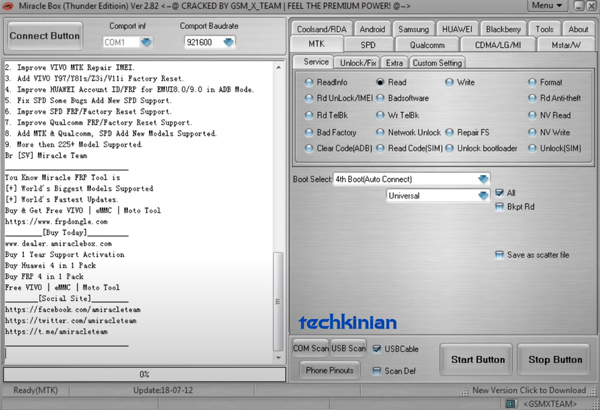
Task: Enable the Bkpt Rd checkbox
Action: coord(499,207)
